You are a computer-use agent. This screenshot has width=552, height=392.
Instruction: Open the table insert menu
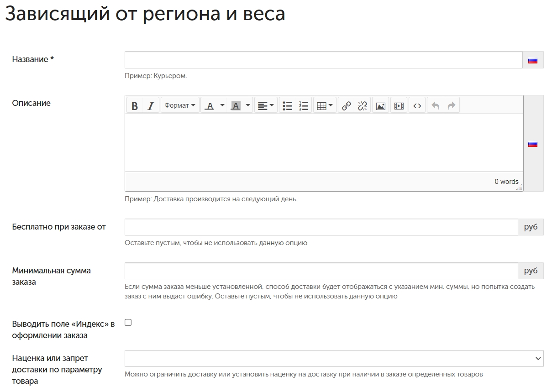point(325,105)
